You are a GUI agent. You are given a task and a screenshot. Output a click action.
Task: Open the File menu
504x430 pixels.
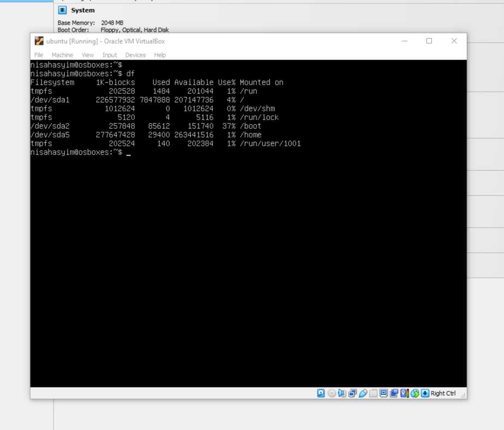39,55
